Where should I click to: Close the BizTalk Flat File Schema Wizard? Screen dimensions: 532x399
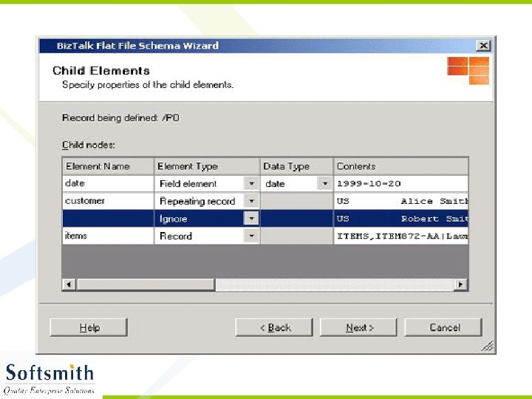[483, 46]
